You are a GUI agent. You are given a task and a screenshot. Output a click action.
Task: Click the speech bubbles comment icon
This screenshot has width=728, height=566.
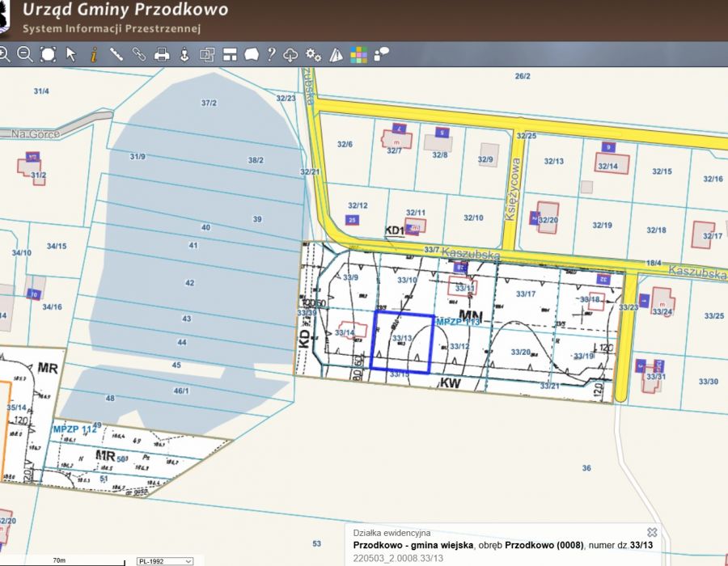click(x=381, y=54)
